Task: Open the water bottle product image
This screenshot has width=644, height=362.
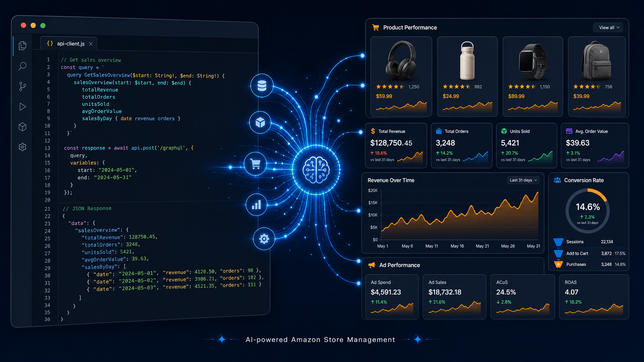Action: [x=467, y=60]
